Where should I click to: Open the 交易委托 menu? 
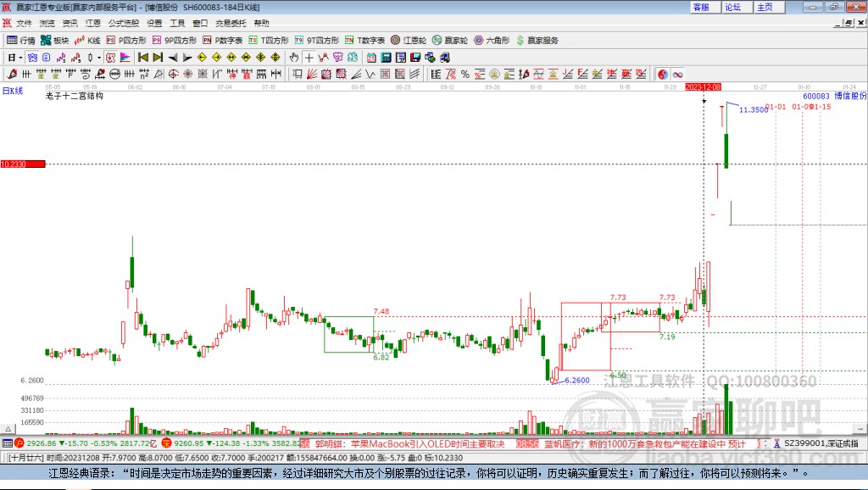pos(231,23)
